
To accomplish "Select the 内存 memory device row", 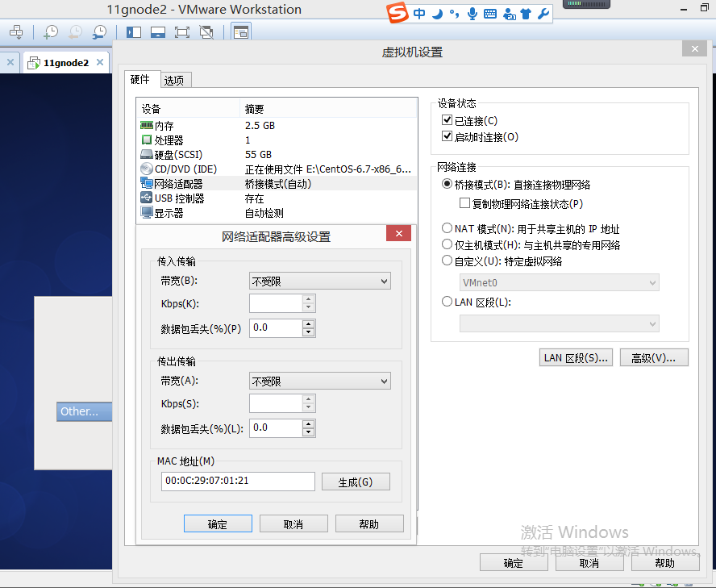I will (277, 125).
